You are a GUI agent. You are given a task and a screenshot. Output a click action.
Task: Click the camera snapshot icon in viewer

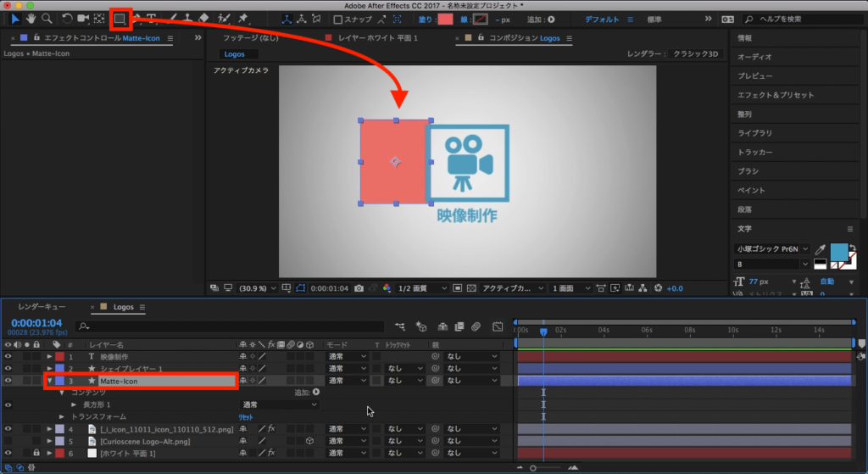click(360, 288)
